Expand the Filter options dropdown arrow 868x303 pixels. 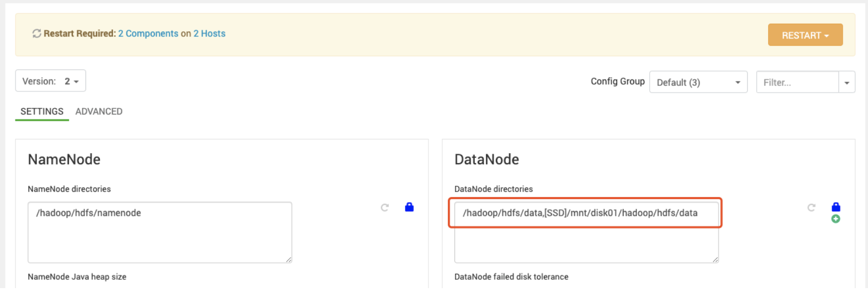(846, 82)
